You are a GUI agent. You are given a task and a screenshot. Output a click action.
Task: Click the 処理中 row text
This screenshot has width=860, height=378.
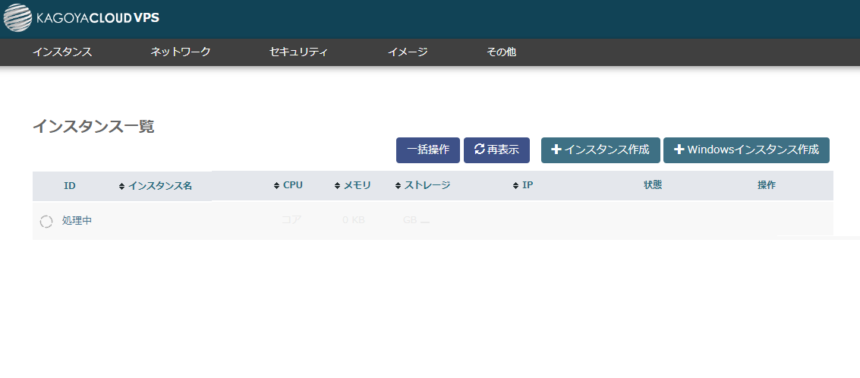click(x=77, y=221)
